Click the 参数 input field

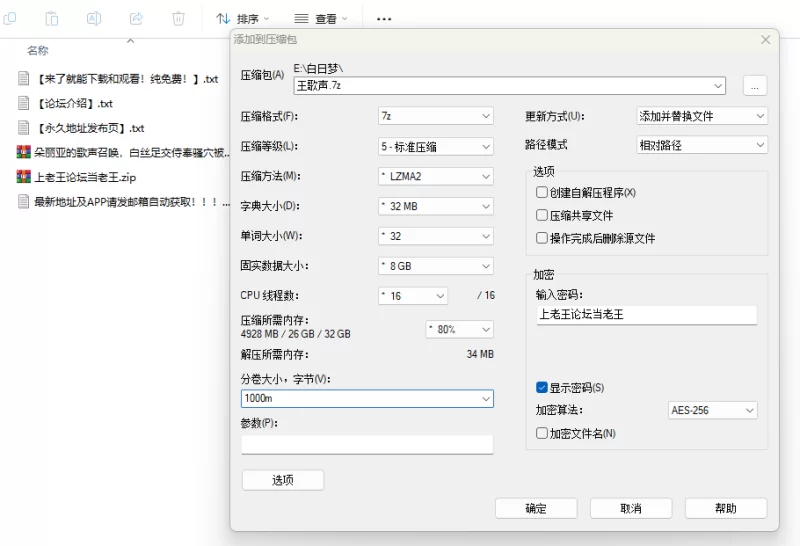[367, 444]
